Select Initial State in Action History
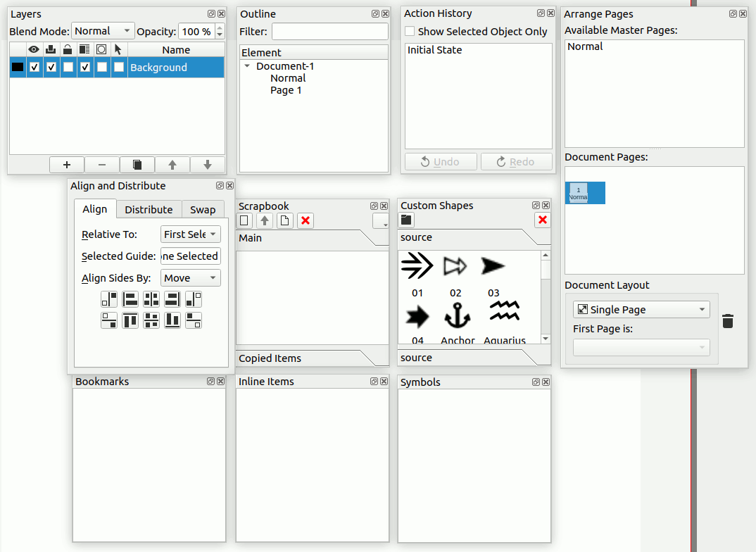 pos(435,50)
